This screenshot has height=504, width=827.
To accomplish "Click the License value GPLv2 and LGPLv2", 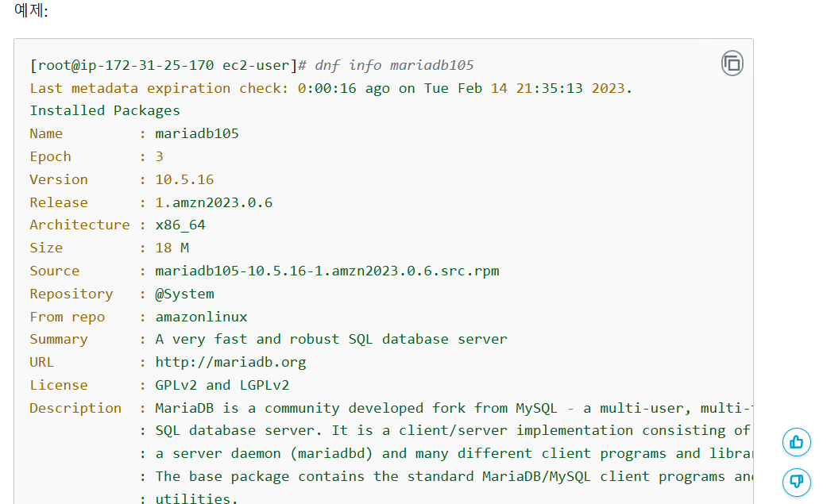I will (222, 385).
